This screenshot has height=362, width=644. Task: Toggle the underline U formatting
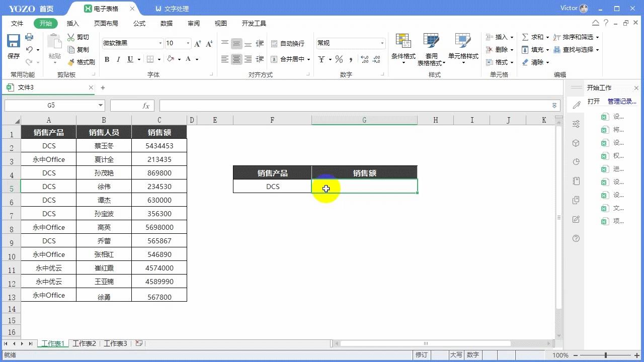click(129, 59)
